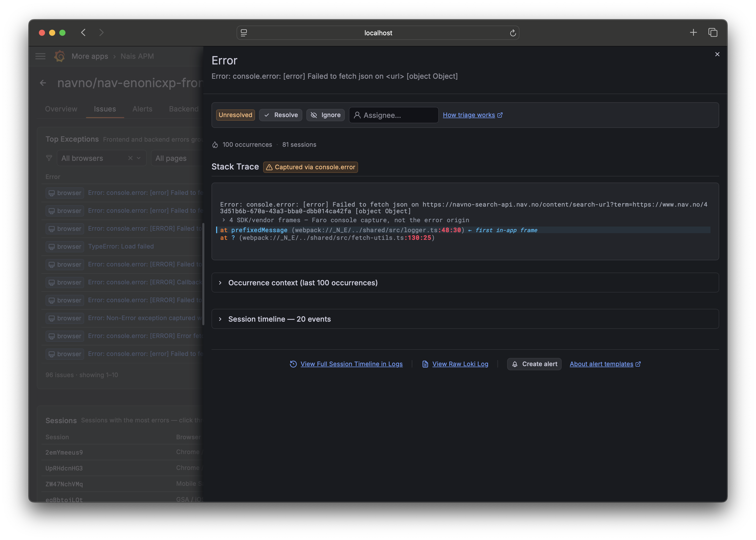
Task: Open ERROR Callback issue row
Action: pyautogui.click(x=145, y=282)
